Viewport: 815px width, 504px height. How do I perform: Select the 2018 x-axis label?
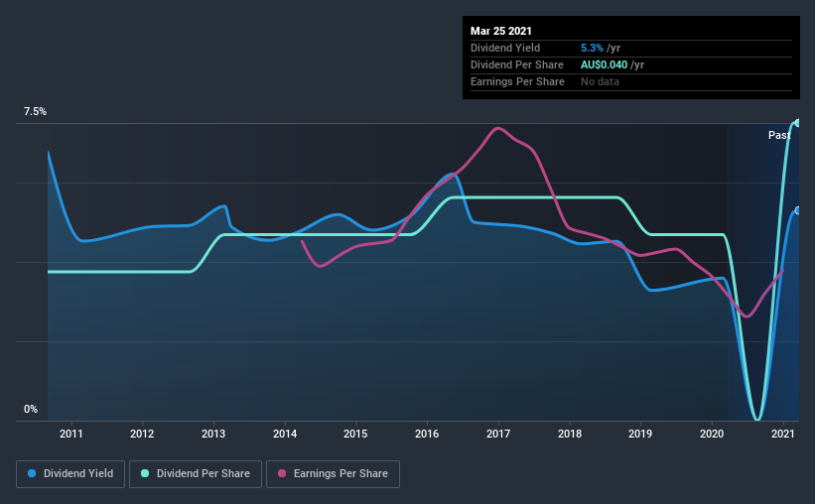coord(570,434)
